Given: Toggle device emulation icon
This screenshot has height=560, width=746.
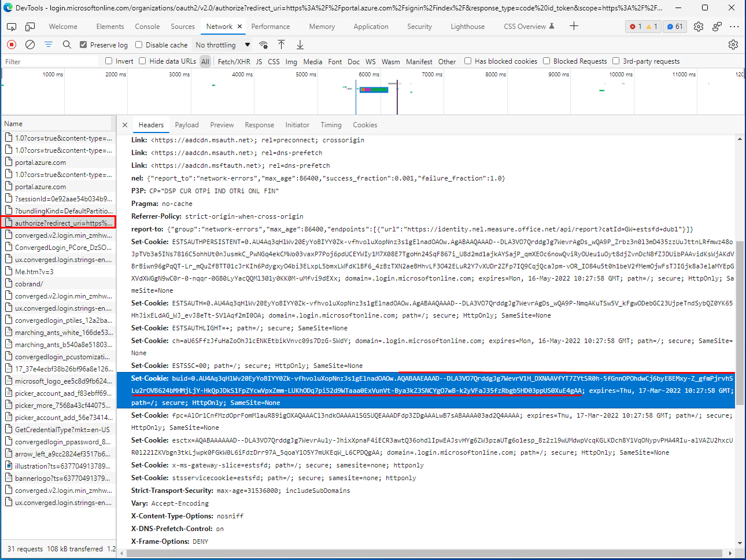Looking at the screenshot, I should click(x=30, y=27).
